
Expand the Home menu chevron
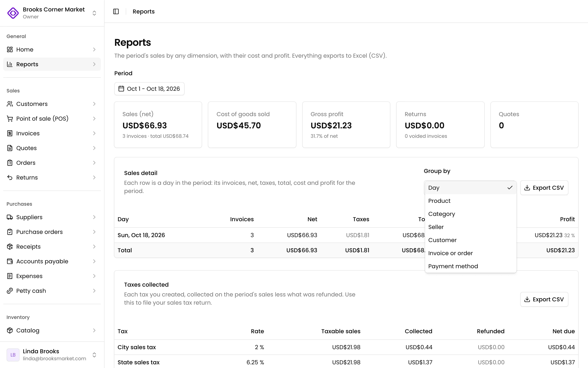(94, 49)
